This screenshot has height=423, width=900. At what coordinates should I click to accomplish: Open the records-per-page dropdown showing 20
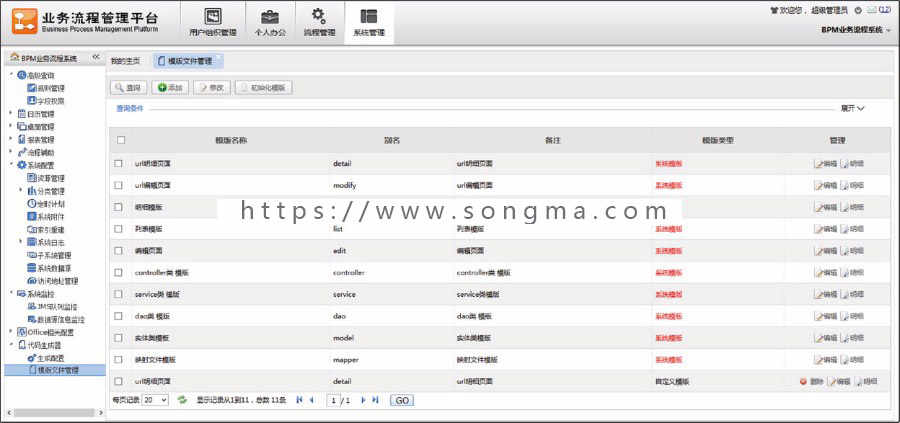[x=155, y=400]
